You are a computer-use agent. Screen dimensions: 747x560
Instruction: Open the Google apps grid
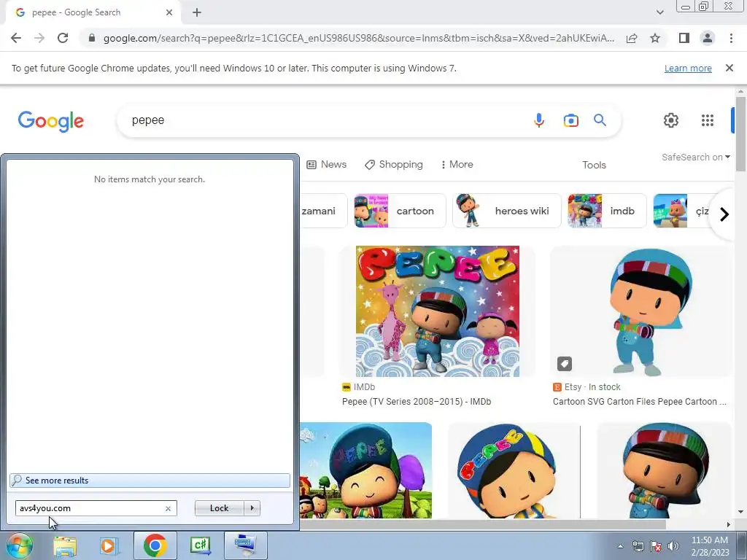pyautogui.click(x=708, y=120)
